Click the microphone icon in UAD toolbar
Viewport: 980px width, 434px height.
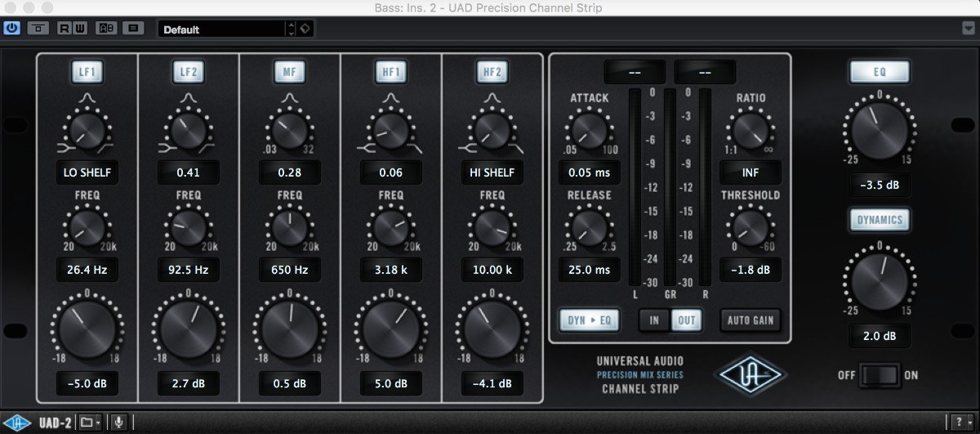tap(120, 423)
